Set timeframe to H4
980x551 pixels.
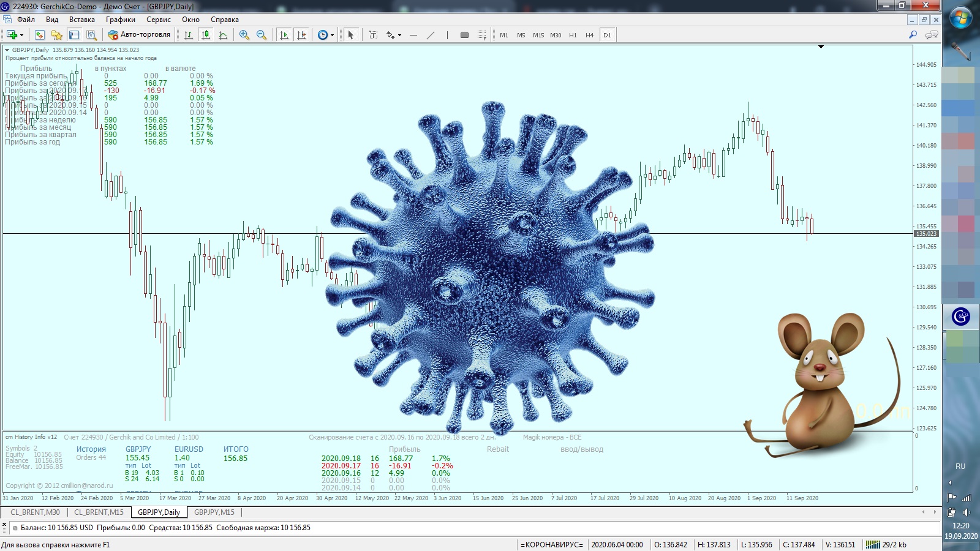[589, 35]
